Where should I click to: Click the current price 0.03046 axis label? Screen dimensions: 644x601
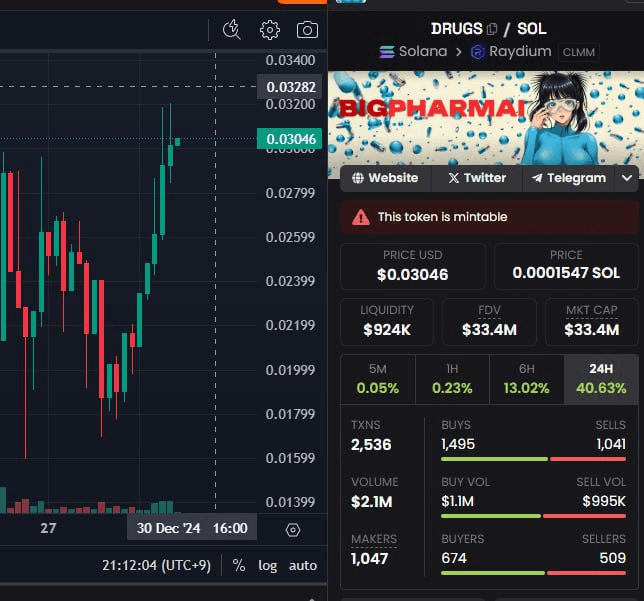(x=290, y=139)
